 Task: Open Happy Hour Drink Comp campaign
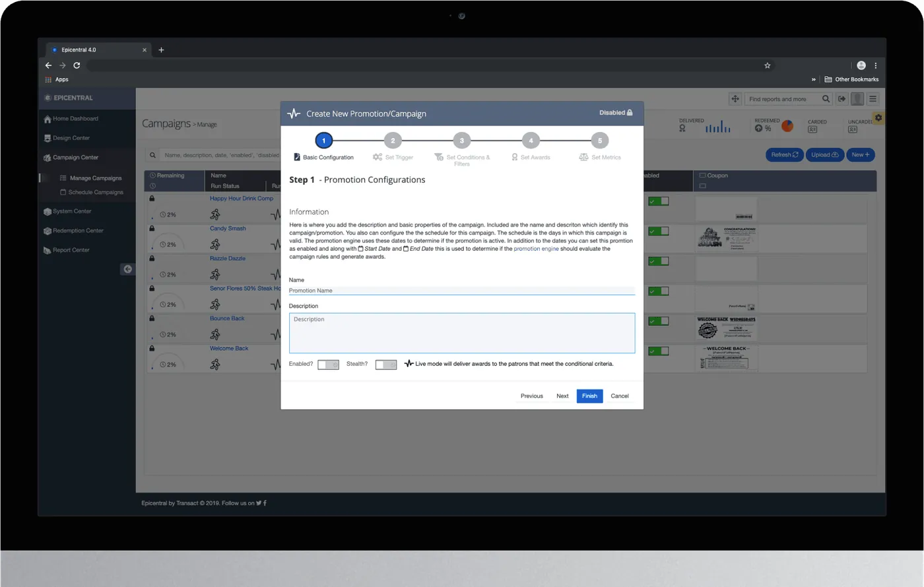pos(242,198)
